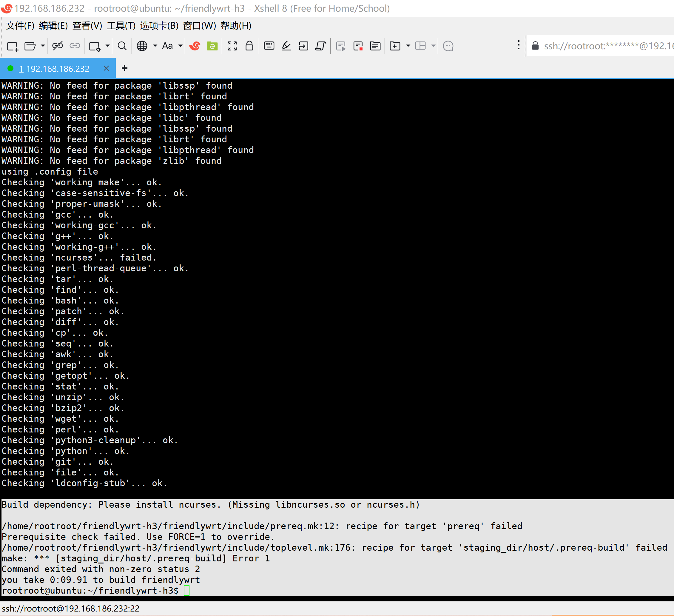Expand the open session dropdown arrow
Screen dimensions: 674x616
point(43,46)
